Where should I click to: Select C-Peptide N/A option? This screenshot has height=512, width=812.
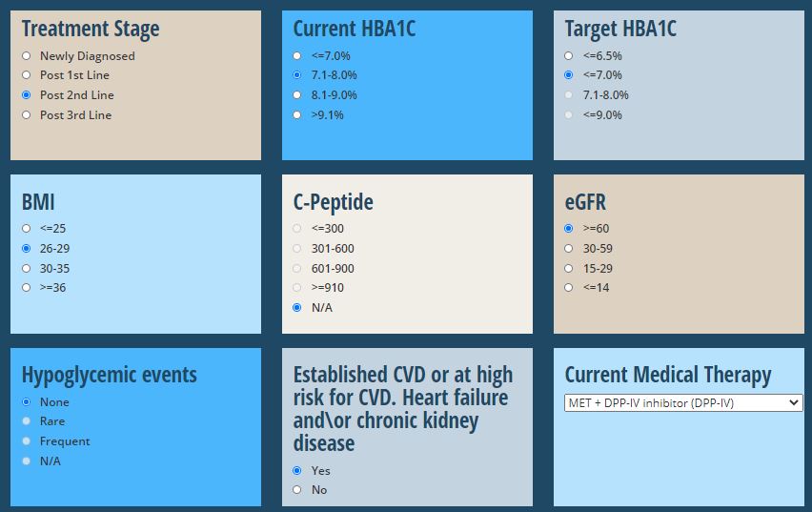coord(296,308)
